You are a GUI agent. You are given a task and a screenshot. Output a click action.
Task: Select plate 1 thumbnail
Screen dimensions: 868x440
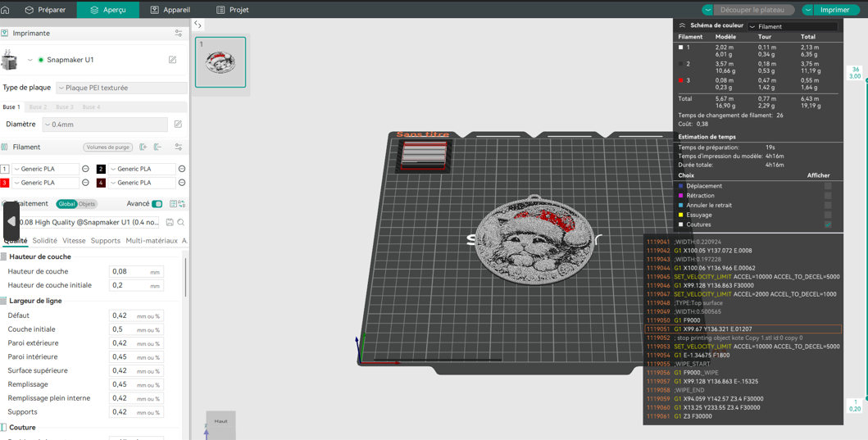pyautogui.click(x=220, y=62)
